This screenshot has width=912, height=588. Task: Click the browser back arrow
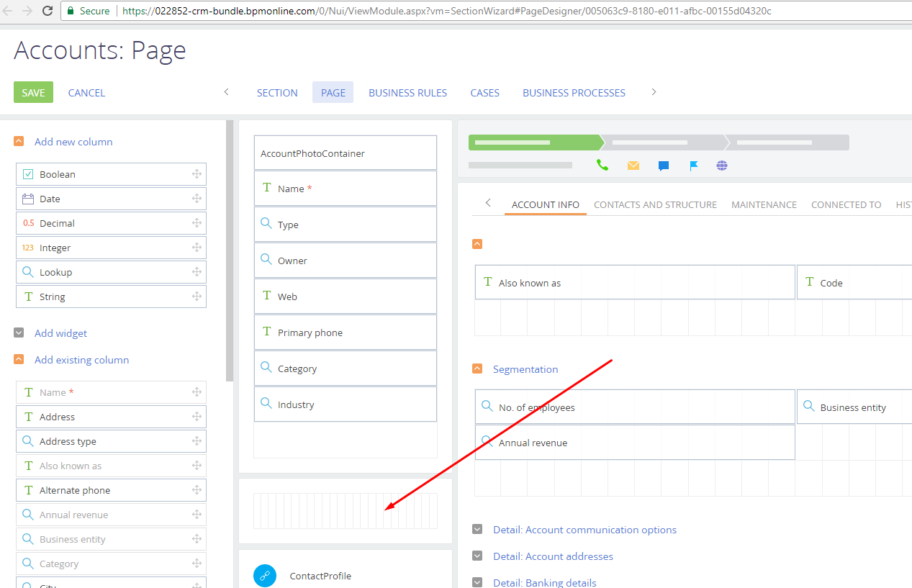(9, 11)
